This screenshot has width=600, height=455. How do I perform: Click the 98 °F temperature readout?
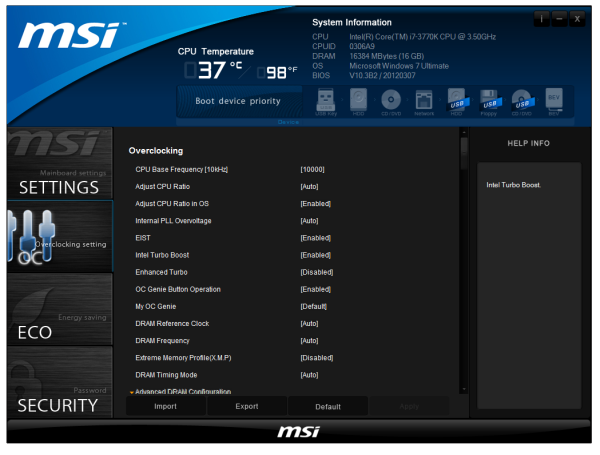[x=277, y=72]
